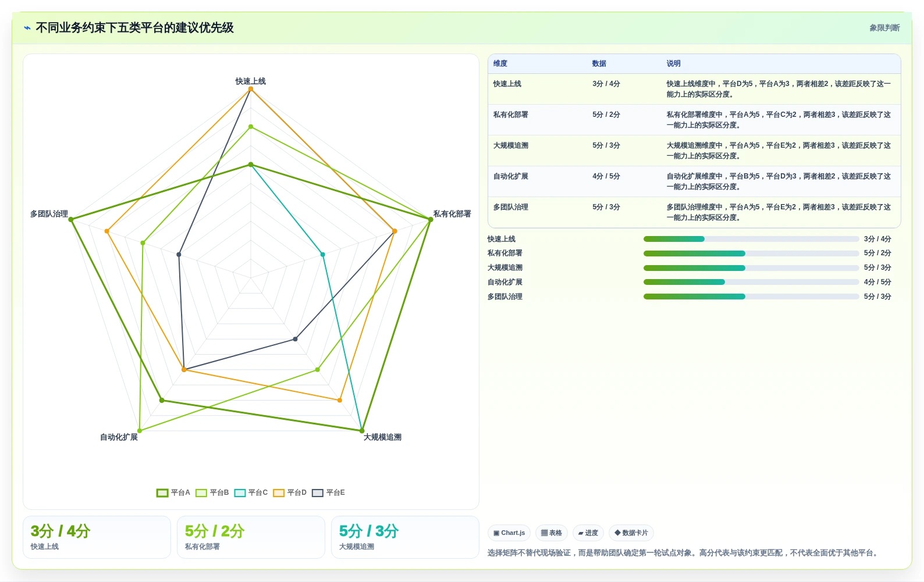Click the 平台A data point at 多团队治理 vertex

71,220
